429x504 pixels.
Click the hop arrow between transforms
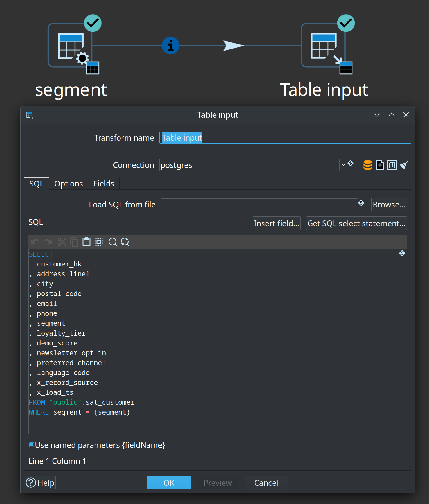[234, 46]
